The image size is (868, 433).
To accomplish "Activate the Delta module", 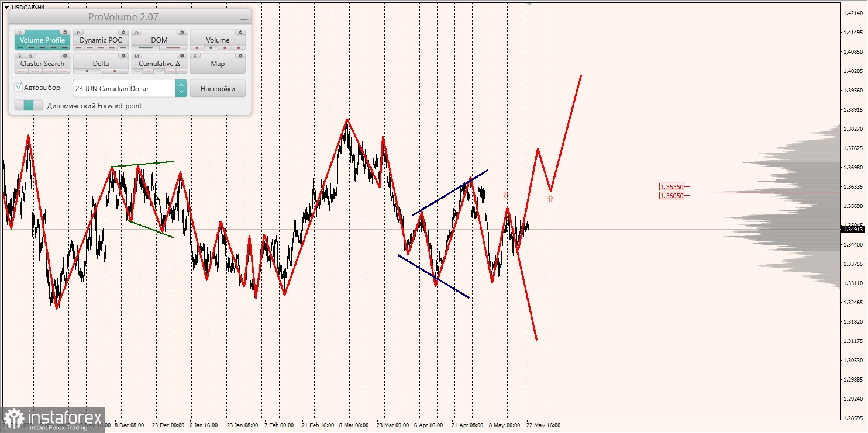I will (101, 64).
